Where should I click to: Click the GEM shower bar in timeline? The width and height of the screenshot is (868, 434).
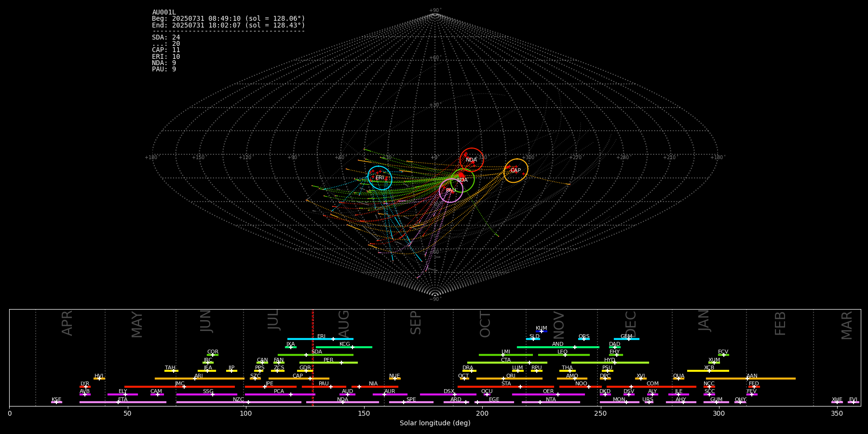click(x=626, y=339)
